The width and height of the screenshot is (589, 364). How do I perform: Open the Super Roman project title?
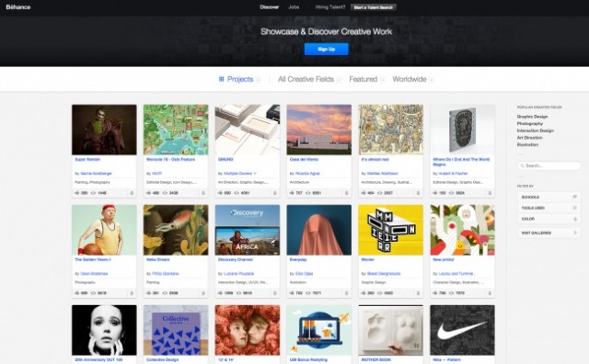[87, 160]
